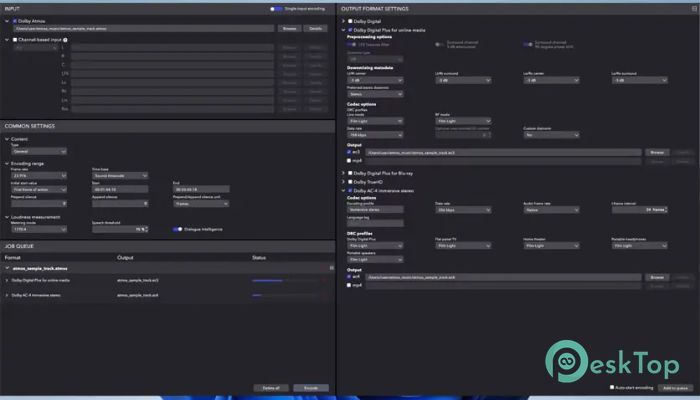Viewport: 700px width, 400px height.
Task: Check the Dolby Digital output format
Action: tap(350, 21)
